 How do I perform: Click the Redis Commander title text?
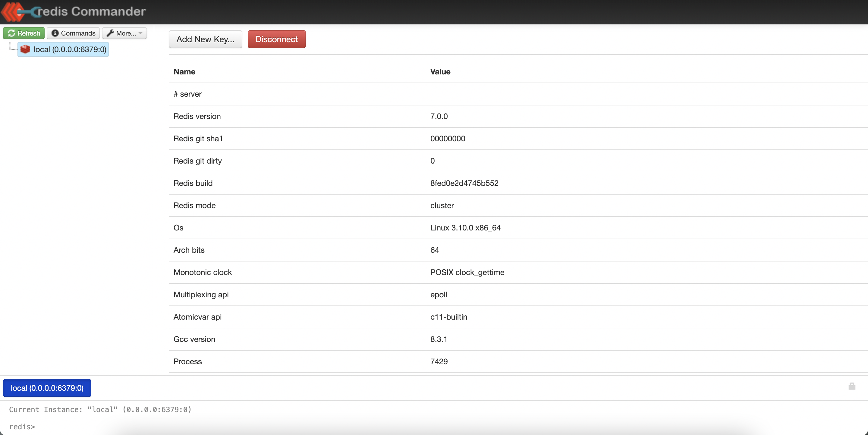[92, 11]
